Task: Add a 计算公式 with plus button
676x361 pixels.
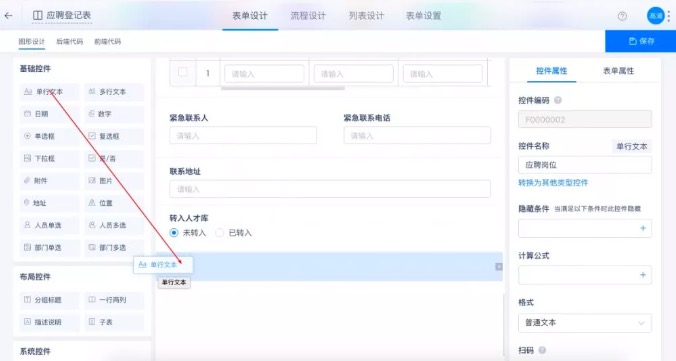Action: tap(643, 275)
